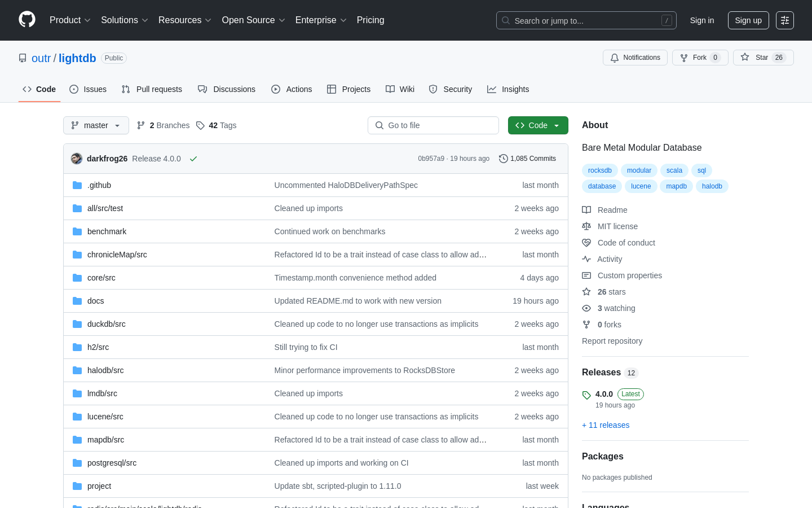Open the postgresql/src folder
This screenshot has height=508, width=812.
point(112,463)
